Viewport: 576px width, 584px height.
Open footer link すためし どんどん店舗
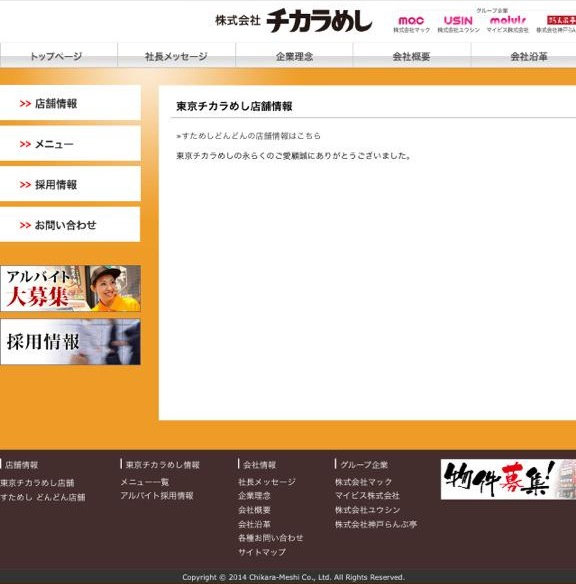pyautogui.click(x=43, y=497)
